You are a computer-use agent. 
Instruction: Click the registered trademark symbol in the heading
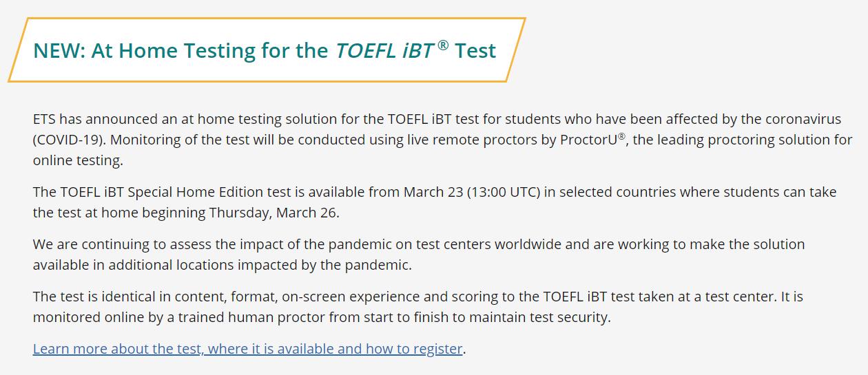click(443, 45)
